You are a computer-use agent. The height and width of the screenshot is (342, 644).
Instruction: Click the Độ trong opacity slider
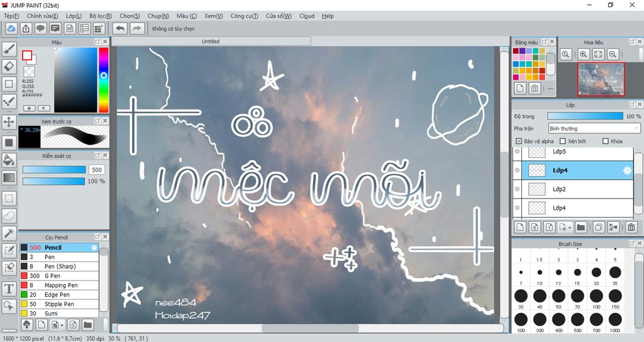coord(585,116)
